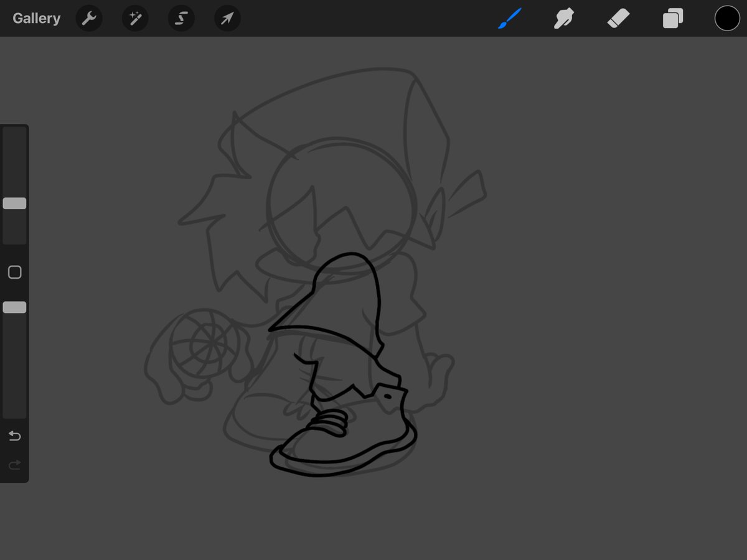This screenshot has height=560, width=747.
Task: Undo the last stroke
Action: click(x=14, y=436)
